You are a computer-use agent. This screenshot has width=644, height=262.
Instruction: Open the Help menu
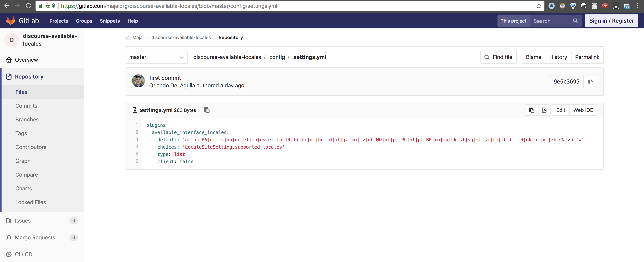tap(133, 21)
